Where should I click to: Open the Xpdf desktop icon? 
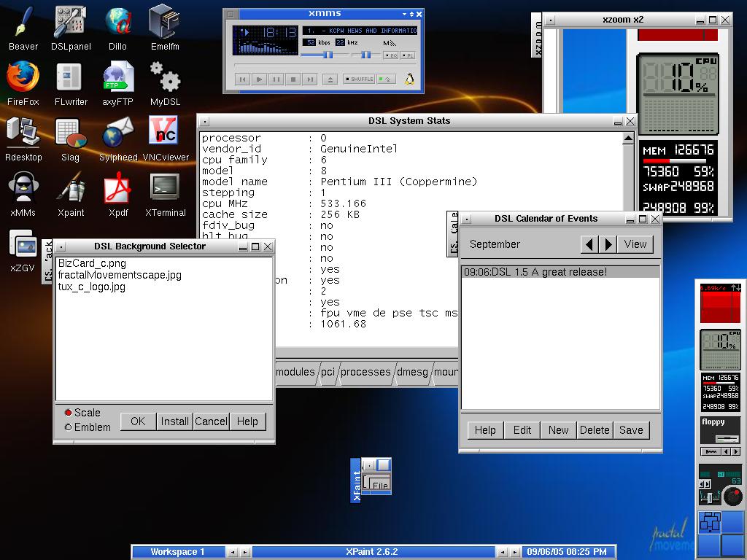117,194
